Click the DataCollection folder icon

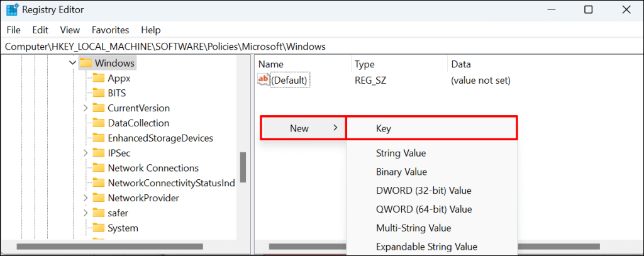click(98, 123)
